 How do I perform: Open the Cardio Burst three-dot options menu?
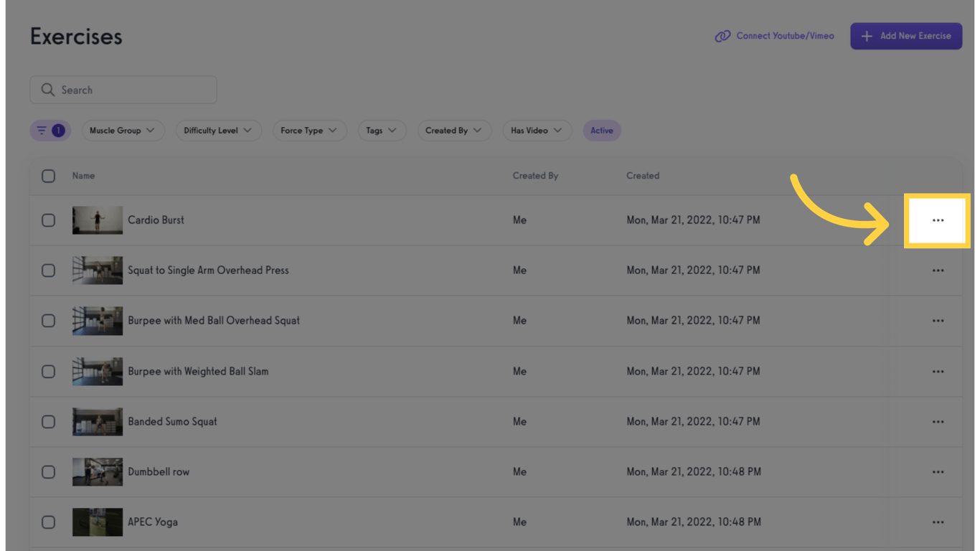tap(938, 220)
